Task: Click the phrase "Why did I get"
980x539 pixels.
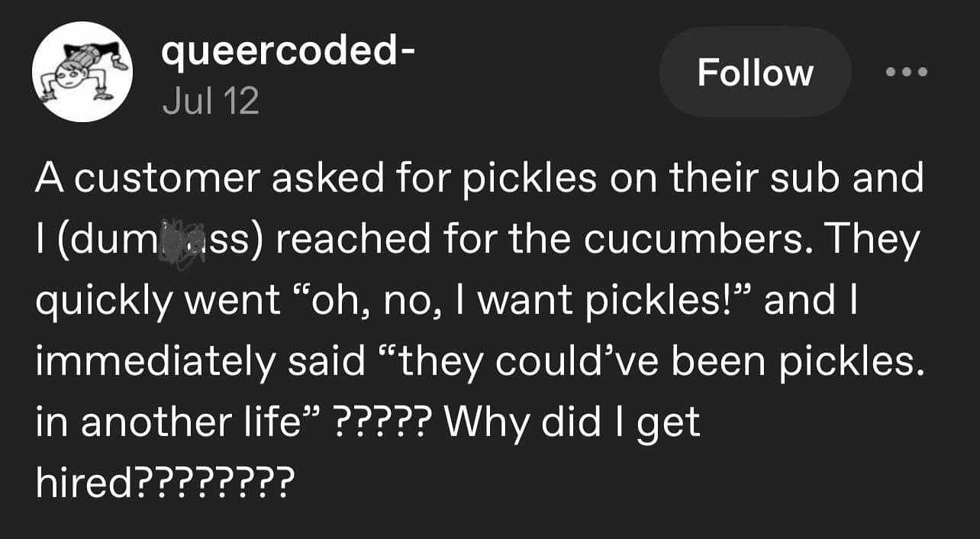Action: (x=573, y=422)
